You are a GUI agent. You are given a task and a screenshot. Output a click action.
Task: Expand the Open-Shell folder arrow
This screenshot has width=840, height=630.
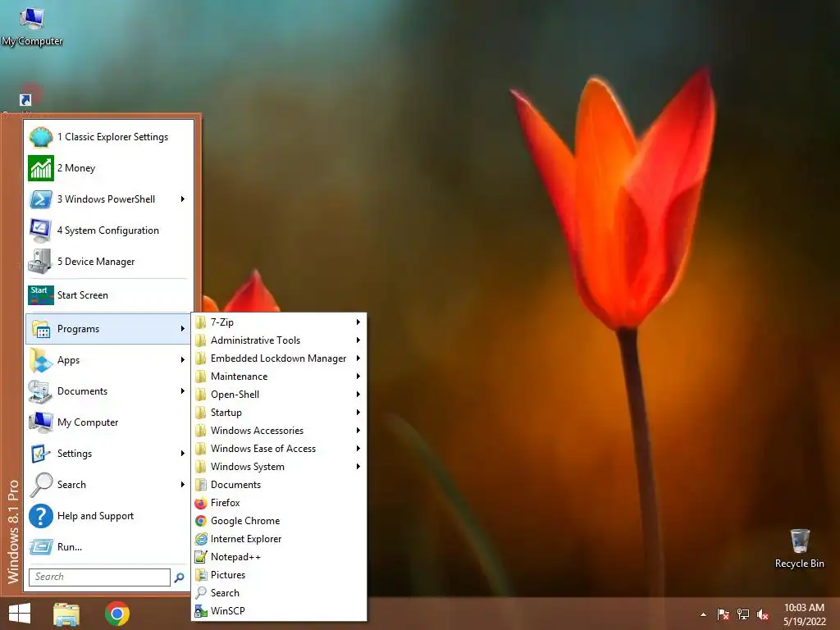click(x=358, y=395)
